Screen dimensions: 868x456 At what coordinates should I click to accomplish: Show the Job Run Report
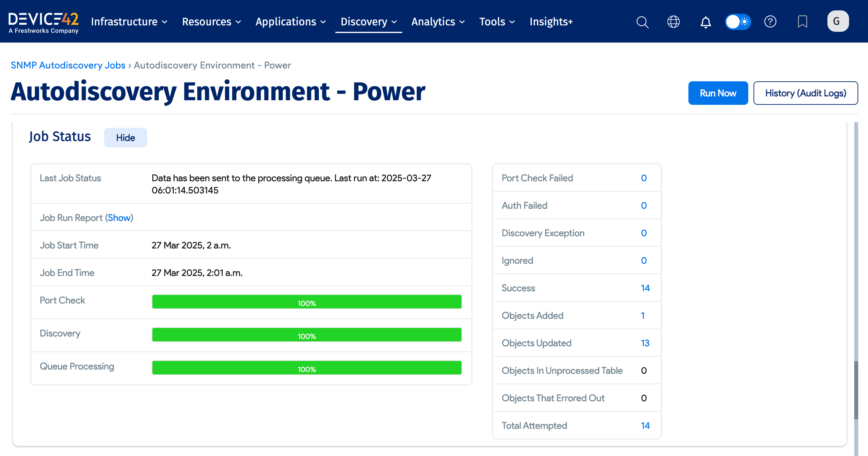pyautogui.click(x=119, y=218)
